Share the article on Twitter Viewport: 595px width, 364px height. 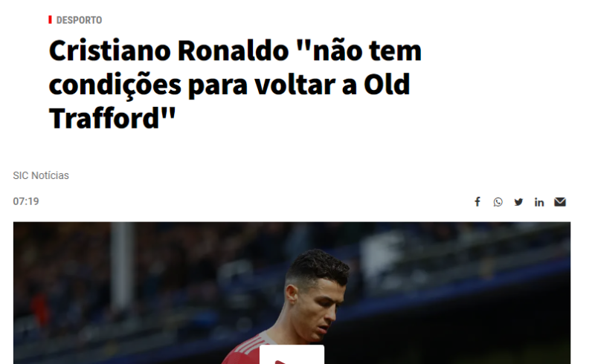(518, 202)
